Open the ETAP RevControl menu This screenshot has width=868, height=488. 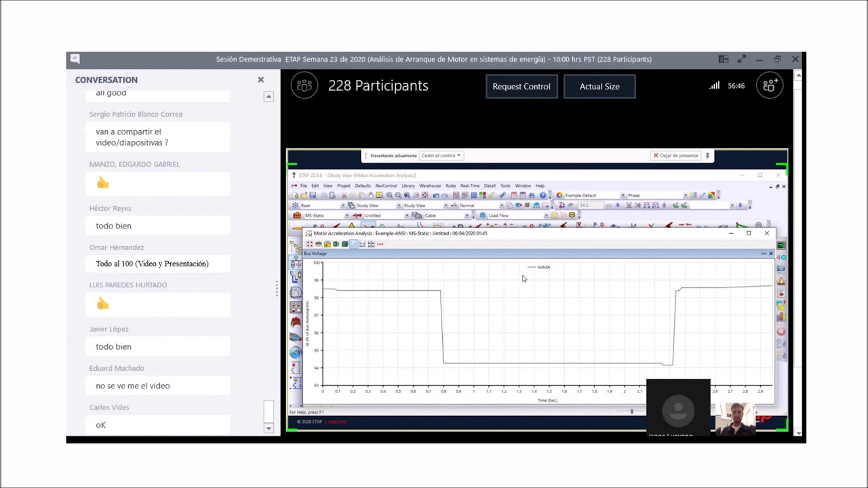pos(387,186)
